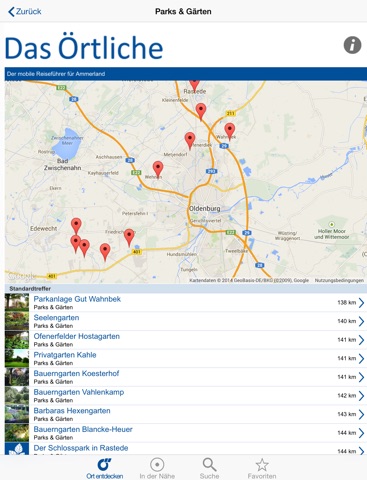Image resolution: width=367 pixels, height=480 pixels.
Task: Open the Nutzungsbedingungen link on the map
Action: tap(339, 280)
